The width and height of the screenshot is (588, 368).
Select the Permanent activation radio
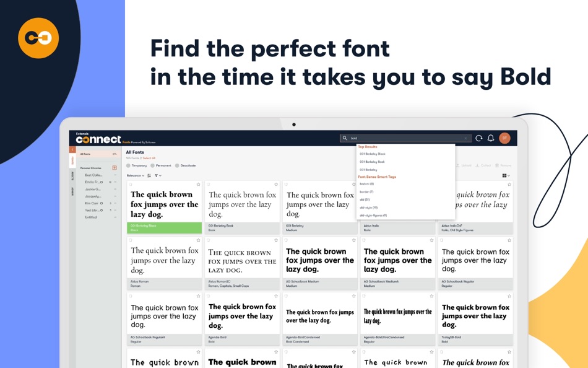click(153, 165)
